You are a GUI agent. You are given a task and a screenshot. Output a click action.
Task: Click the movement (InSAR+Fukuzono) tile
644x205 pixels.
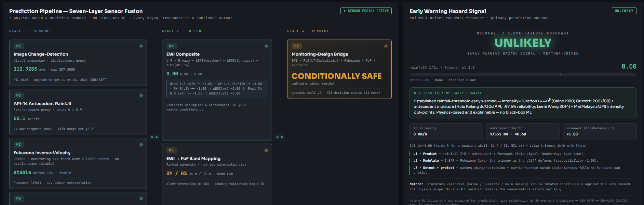click(600, 132)
